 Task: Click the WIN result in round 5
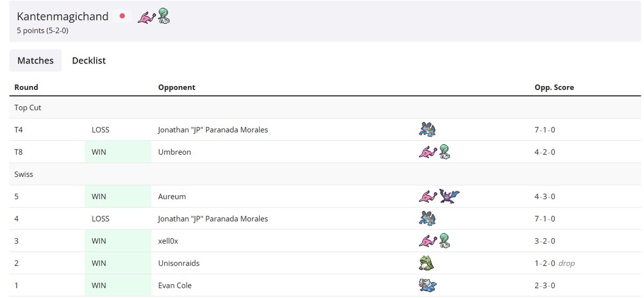[99, 196]
